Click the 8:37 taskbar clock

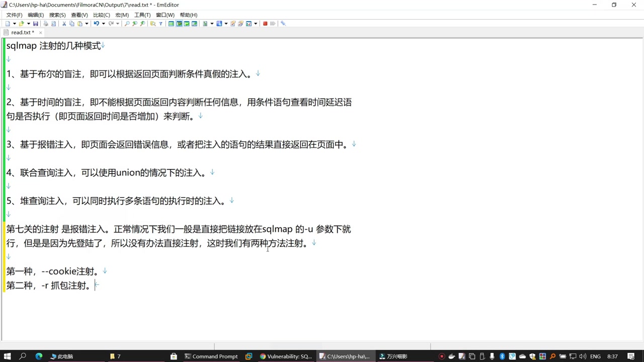click(612, 356)
